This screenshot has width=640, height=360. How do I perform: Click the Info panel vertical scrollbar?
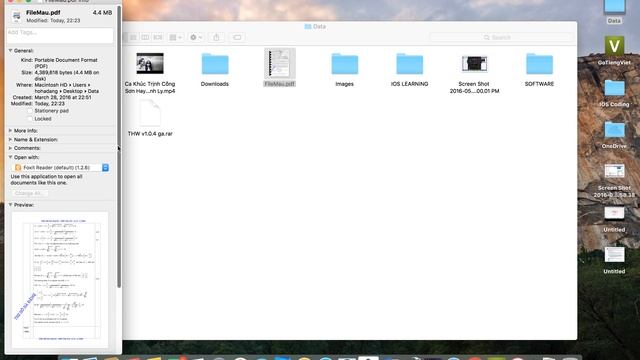pos(119,147)
